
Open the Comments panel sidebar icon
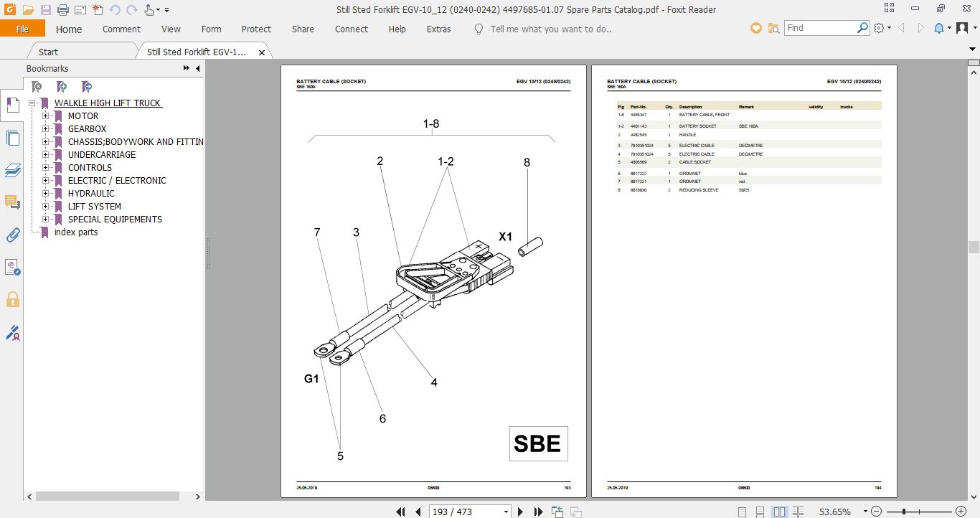point(11,203)
